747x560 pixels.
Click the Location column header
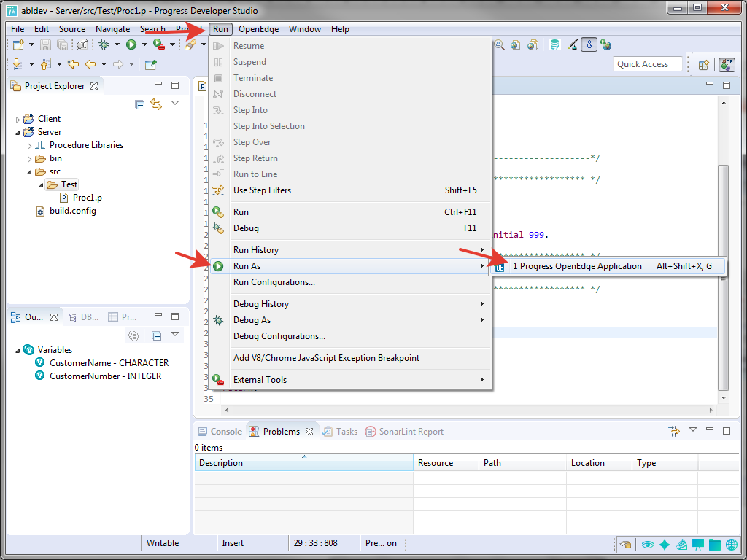[600, 463]
